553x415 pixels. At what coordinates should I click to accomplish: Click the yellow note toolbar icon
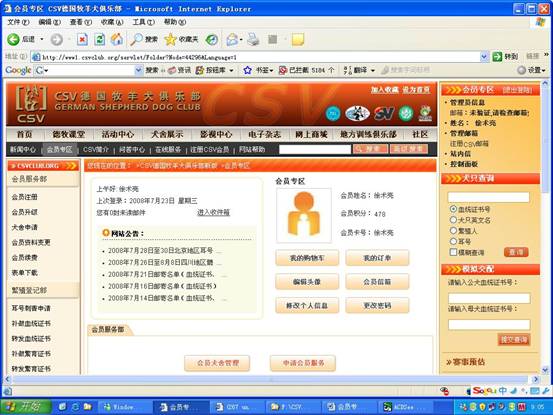click(298, 39)
